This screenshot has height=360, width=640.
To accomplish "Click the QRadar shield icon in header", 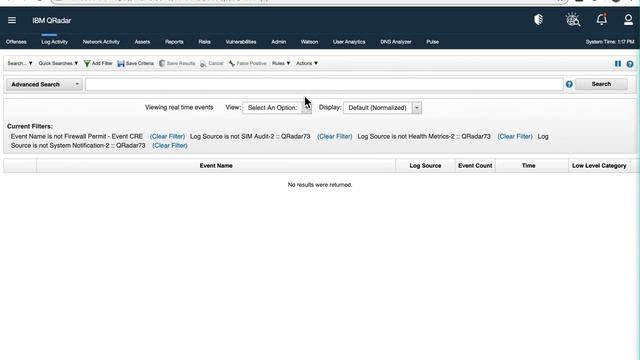I will (x=538, y=20).
